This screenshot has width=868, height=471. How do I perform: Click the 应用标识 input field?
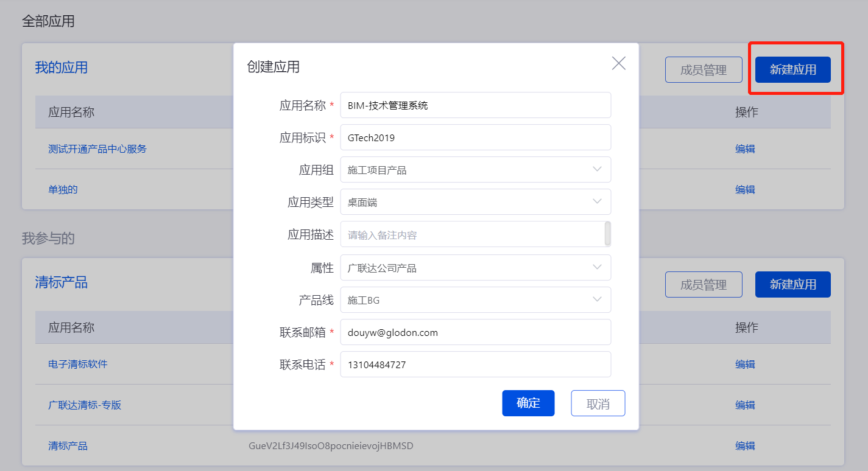tap(475, 138)
